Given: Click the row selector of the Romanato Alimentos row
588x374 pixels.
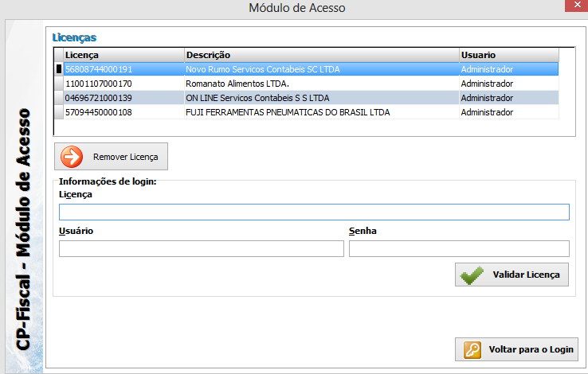Looking at the screenshot, I should pos(59,84).
